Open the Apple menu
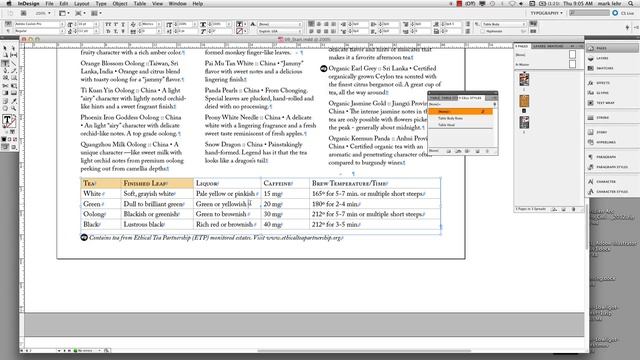 point(9,3)
